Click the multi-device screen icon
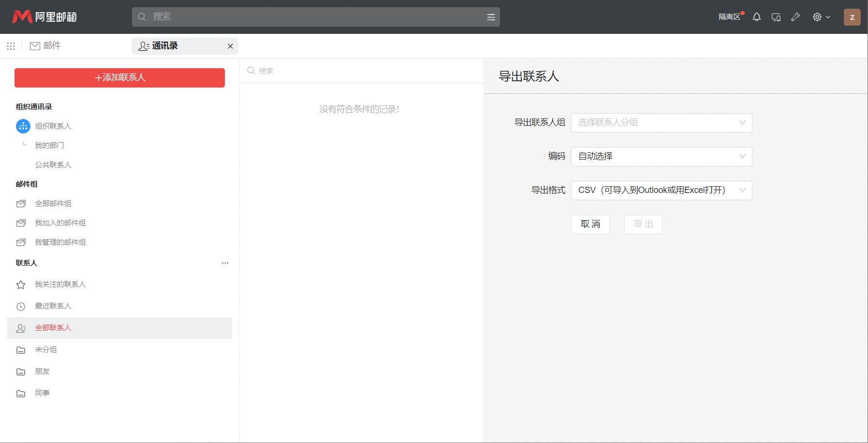The height and width of the screenshot is (443, 868). click(776, 17)
